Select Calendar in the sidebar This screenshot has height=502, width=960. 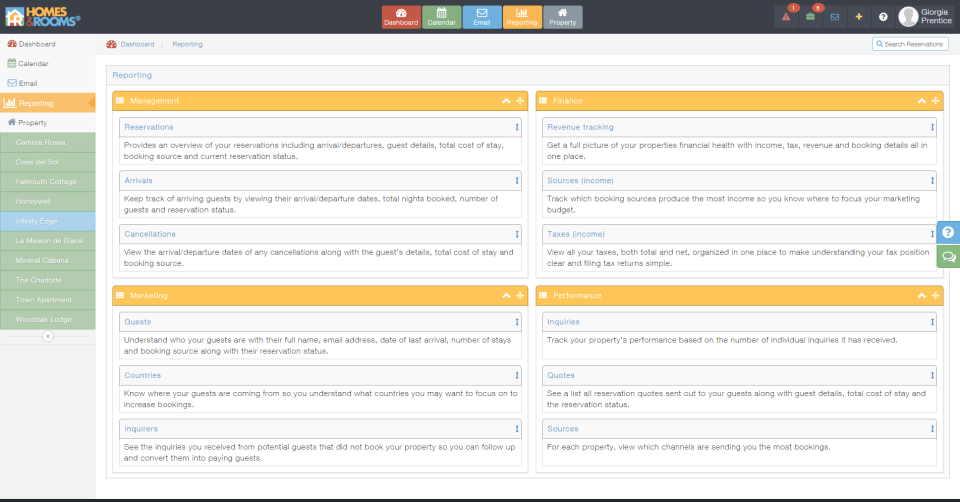[48, 64]
